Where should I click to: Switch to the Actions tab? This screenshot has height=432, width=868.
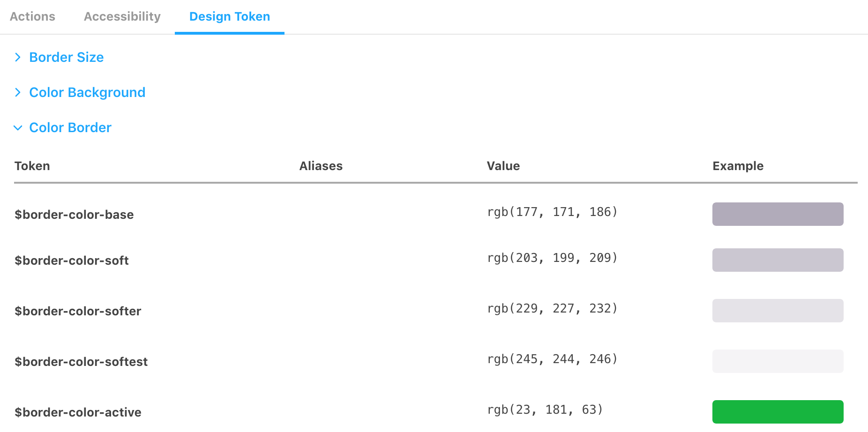[32, 16]
